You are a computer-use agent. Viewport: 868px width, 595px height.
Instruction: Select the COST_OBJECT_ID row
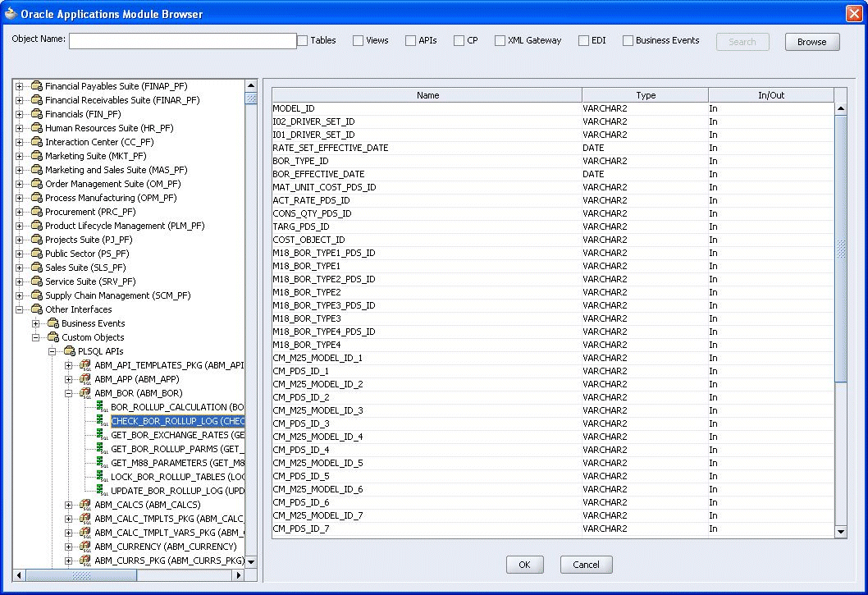tap(553, 240)
